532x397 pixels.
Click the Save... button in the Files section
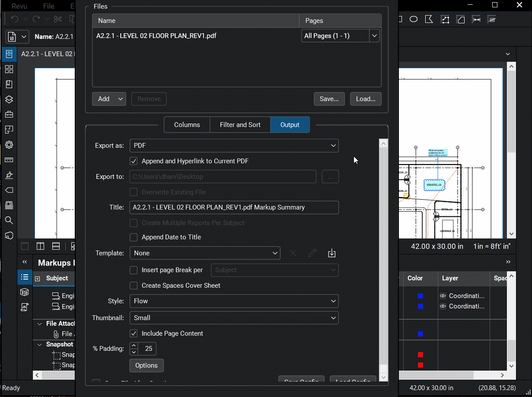click(329, 99)
